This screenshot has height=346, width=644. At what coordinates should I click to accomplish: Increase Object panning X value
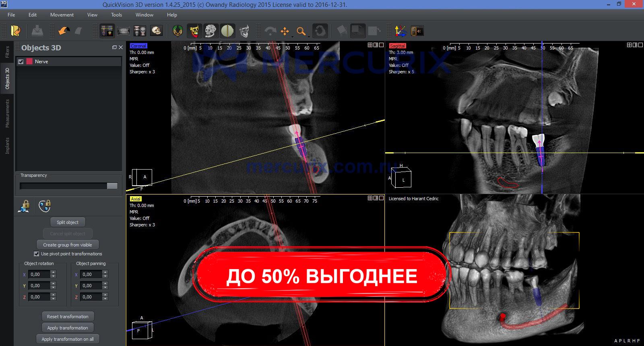(105, 272)
